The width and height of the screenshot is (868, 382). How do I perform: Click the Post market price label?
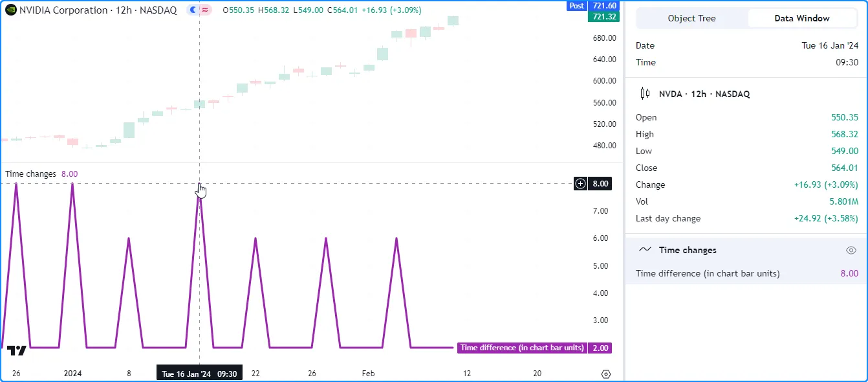576,6
